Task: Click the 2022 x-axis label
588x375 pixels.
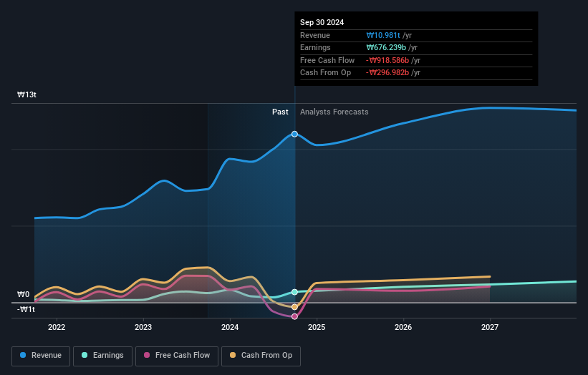Action: coord(57,328)
